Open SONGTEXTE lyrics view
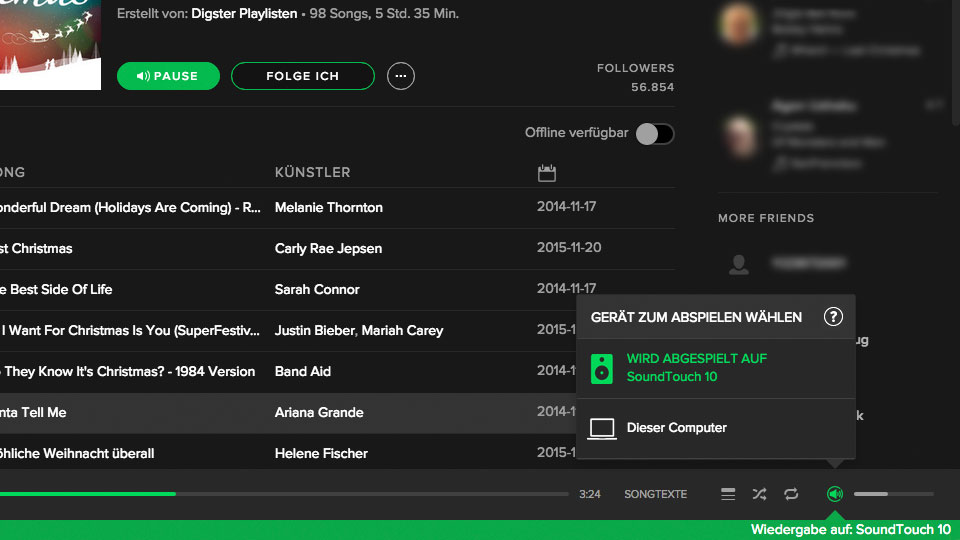Screen dimensions: 960x540 pyautogui.click(x=655, y=494)
